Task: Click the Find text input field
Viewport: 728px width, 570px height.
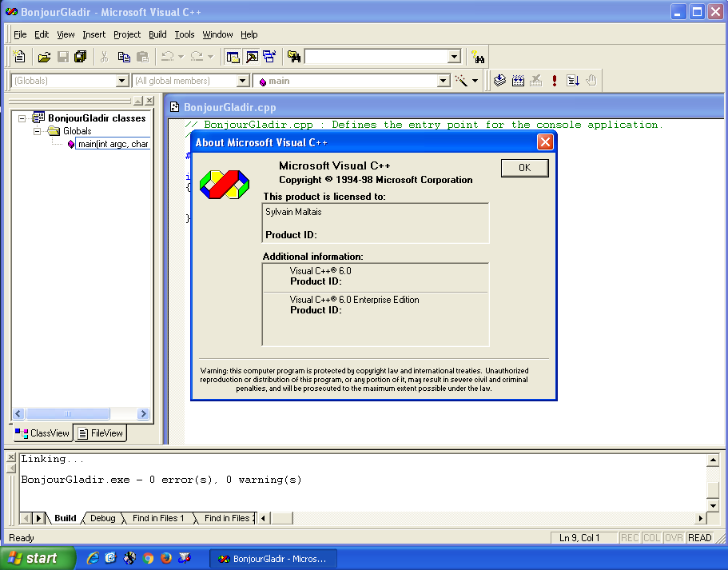Action: [x=377, y=57]
